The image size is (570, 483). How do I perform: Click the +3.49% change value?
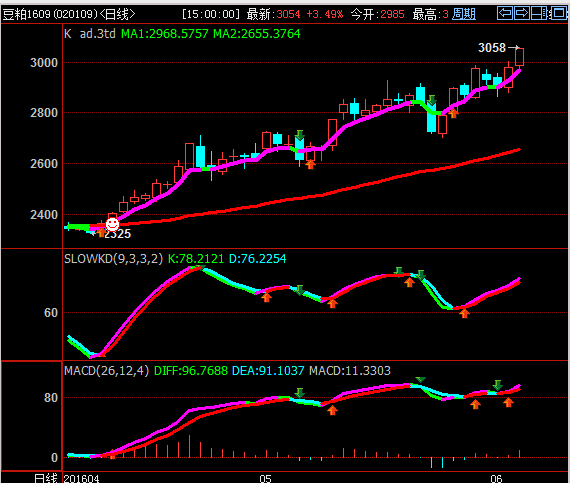tap(324, 14)
